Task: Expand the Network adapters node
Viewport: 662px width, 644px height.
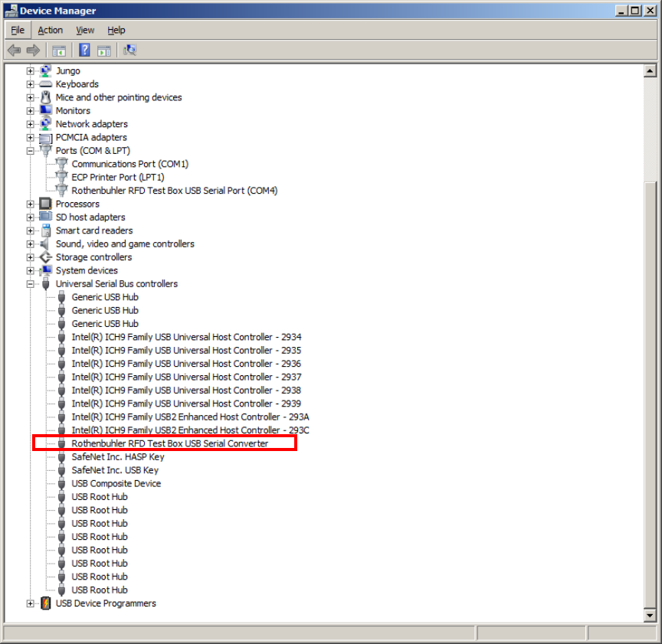Action: [x=30, y=124]
